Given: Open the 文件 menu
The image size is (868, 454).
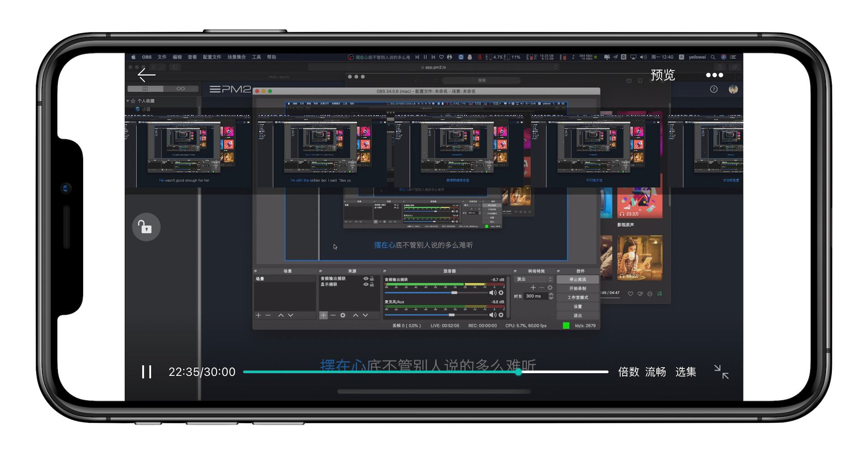Looking at the screenshot, I should 162,57.
